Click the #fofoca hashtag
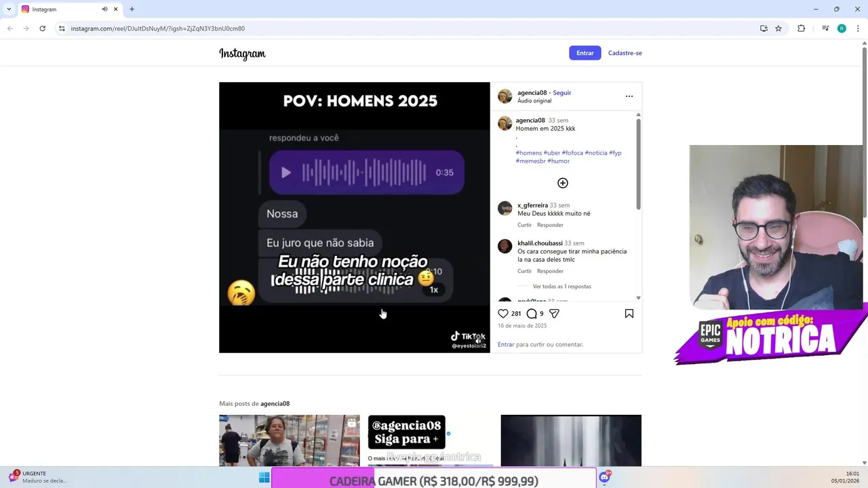Viewport: 868px width, 488px height. click(x=572, y=152)
